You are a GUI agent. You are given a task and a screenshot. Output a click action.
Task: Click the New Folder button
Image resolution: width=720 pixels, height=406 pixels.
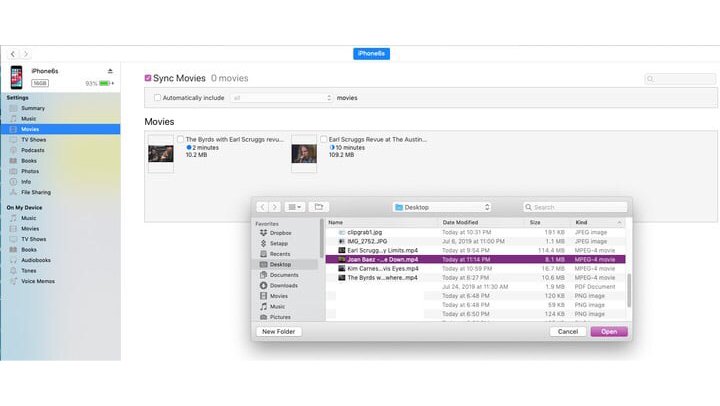(279, 332)
